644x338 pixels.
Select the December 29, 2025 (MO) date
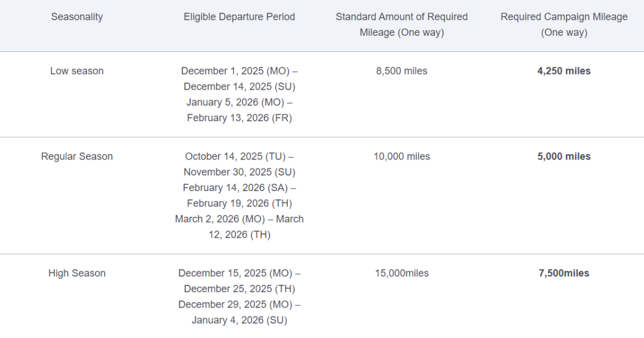point(235,305)
